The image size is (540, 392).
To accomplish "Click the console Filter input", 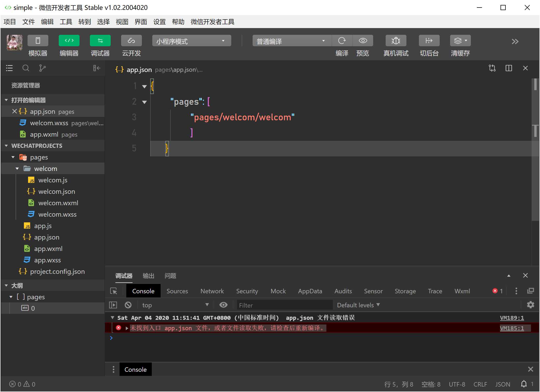I will [285, 305].
